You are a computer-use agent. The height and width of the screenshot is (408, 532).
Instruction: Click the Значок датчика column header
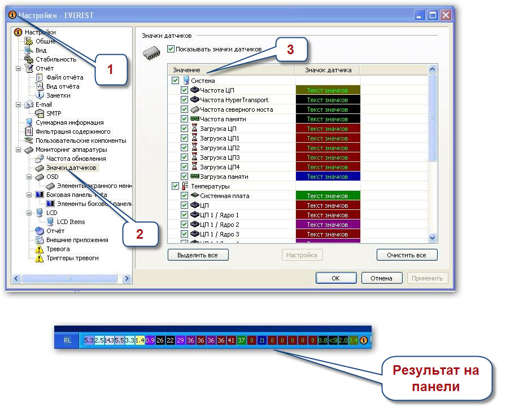(328, 70)
